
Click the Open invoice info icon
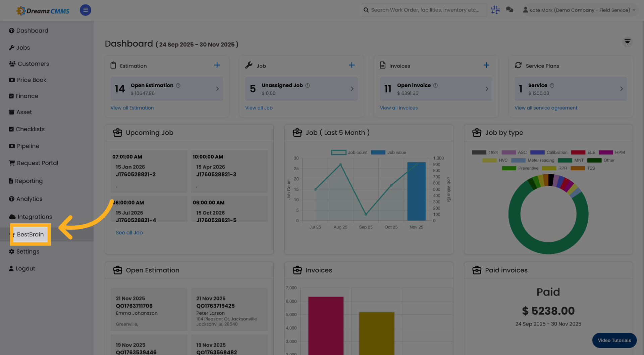click(435, 85)
